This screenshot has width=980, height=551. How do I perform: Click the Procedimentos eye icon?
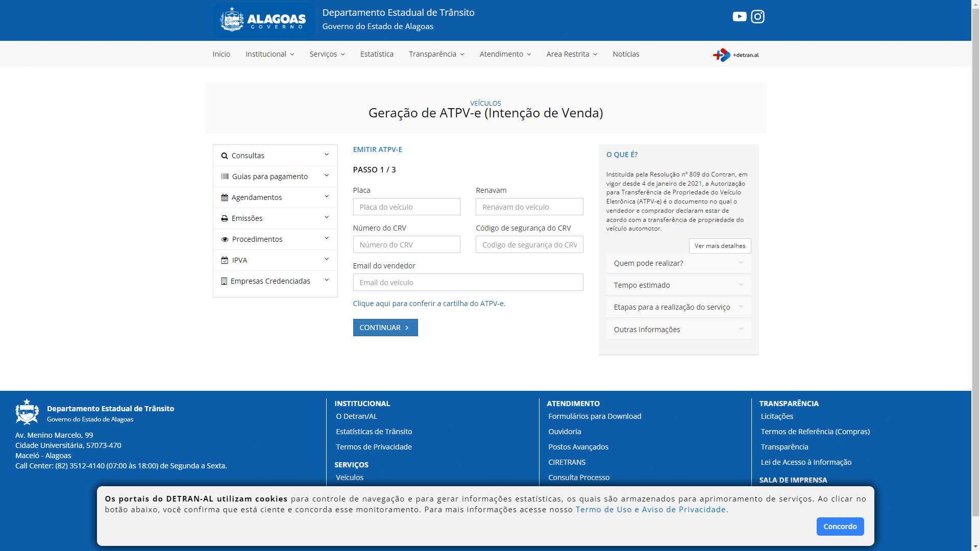(x=225, y=239)
